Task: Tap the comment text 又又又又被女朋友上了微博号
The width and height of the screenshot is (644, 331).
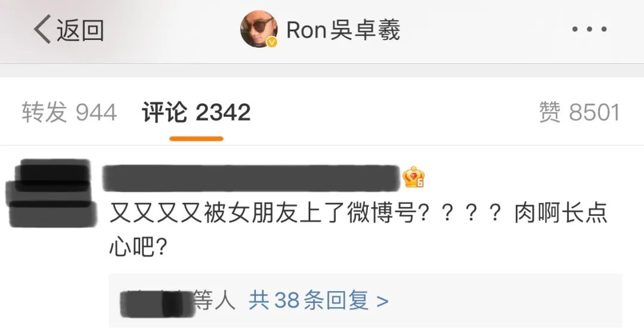Action: click(x=263, y=214)
